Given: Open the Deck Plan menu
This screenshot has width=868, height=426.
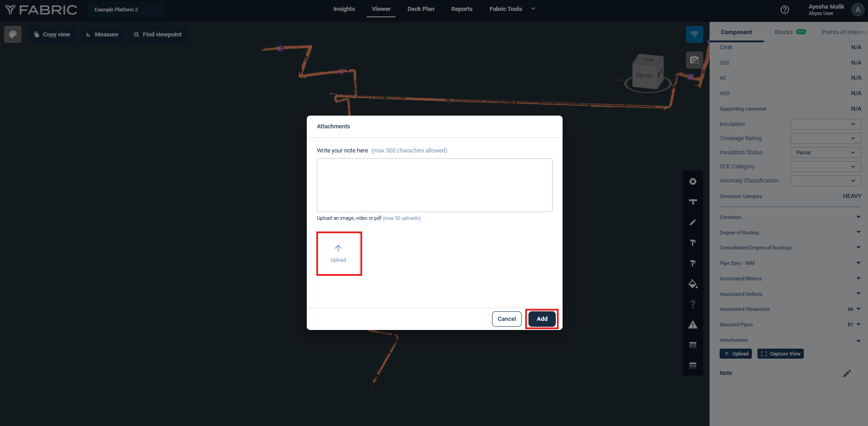Looking at the screenshot, I should pyautogui.click(x=421, y=9).
